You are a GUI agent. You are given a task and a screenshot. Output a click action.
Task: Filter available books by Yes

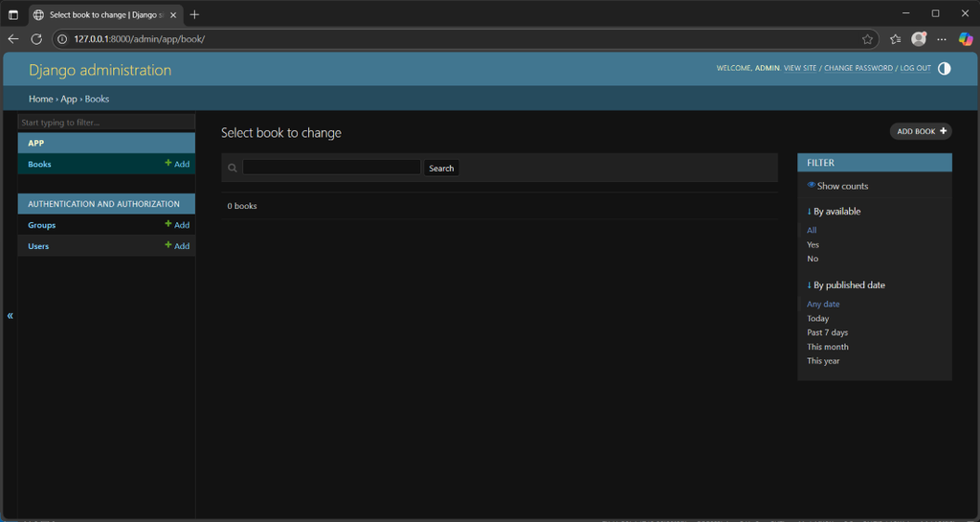pos(813,244)
